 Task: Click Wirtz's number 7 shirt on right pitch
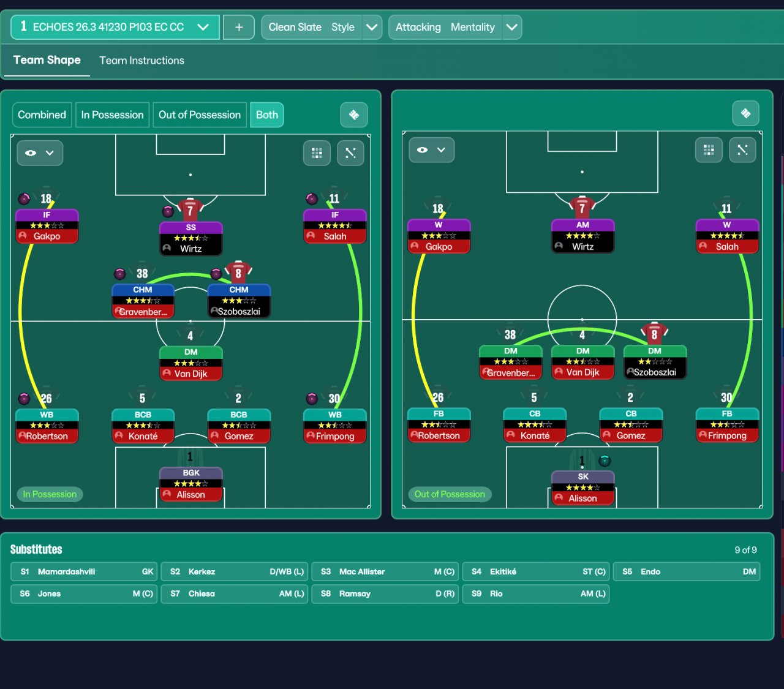coord(582,208)
